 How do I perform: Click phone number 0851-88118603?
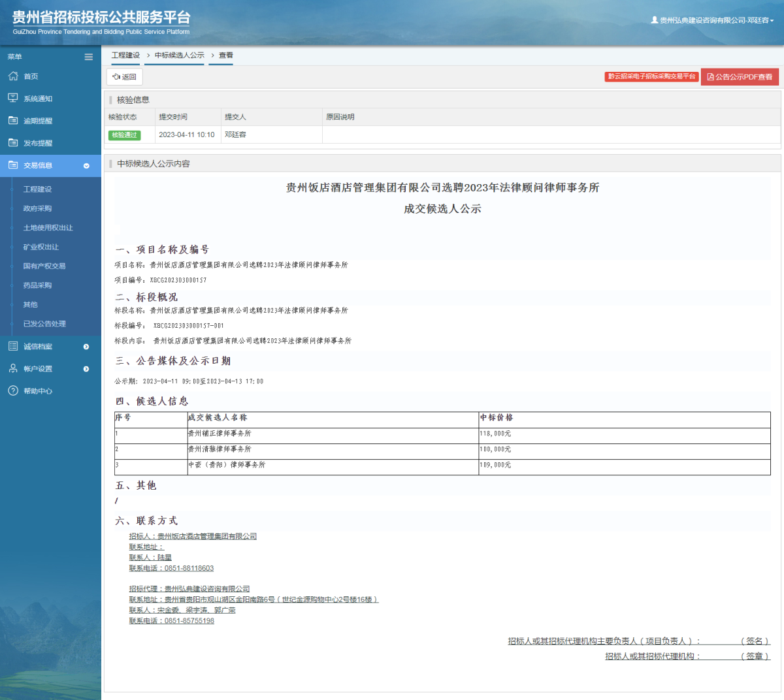(189, 569)
